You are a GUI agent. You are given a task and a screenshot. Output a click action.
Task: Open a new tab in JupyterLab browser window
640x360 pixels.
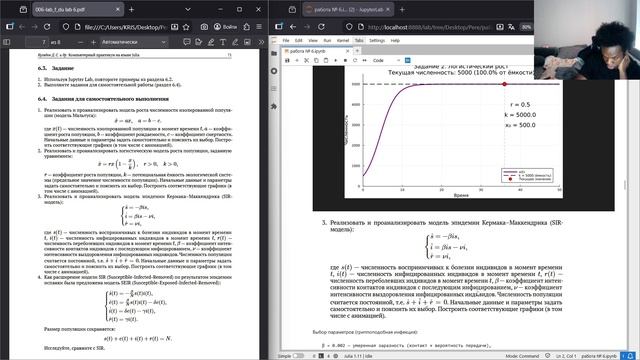[x=402, y=9]
